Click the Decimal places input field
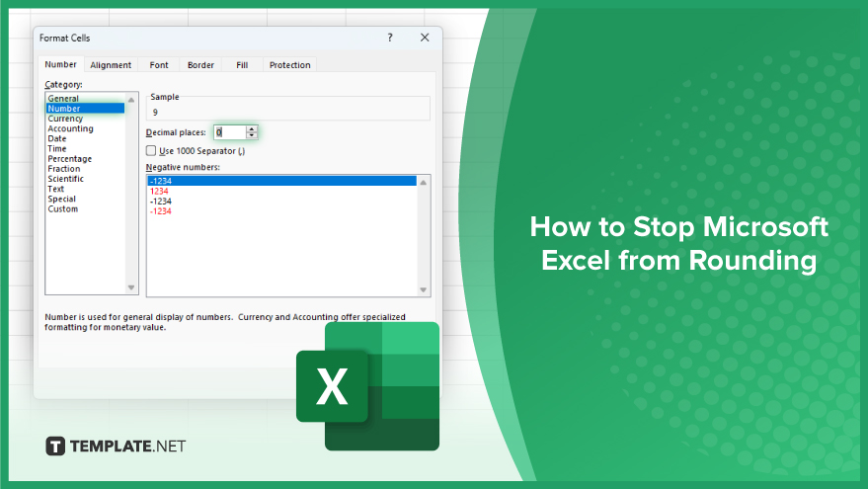 pos(230,132)
